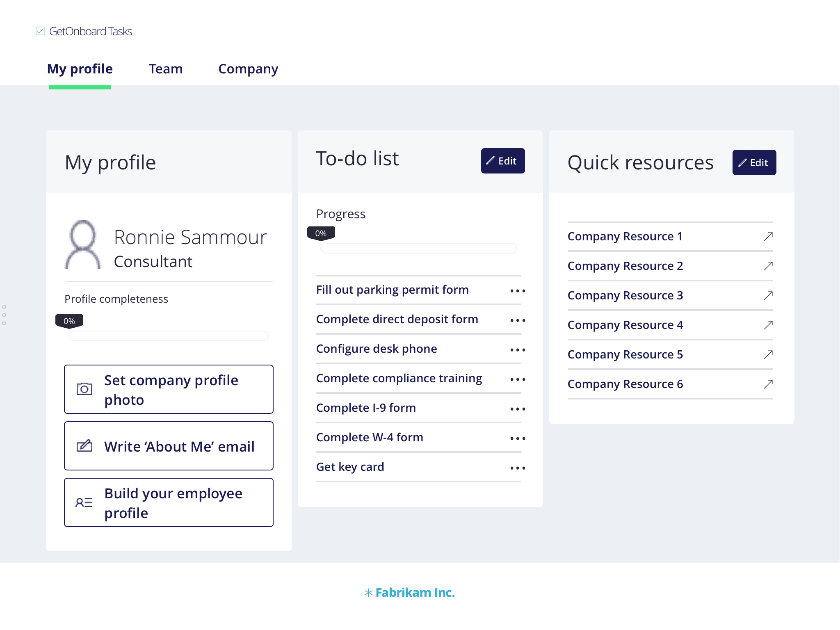The width and height of the screenshot is (840, 630).
Task: Open three-dot menu for Get key card
Action: 518,468
